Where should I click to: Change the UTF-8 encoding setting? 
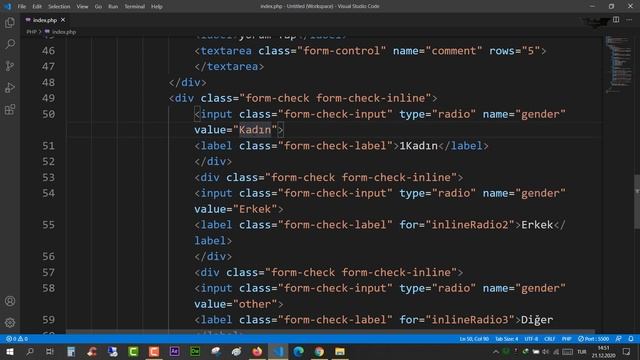(531, 339)
